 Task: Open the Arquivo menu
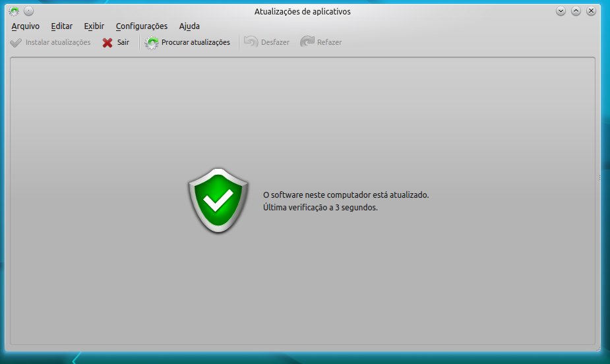pyautogui.click(x=25, y=26)
